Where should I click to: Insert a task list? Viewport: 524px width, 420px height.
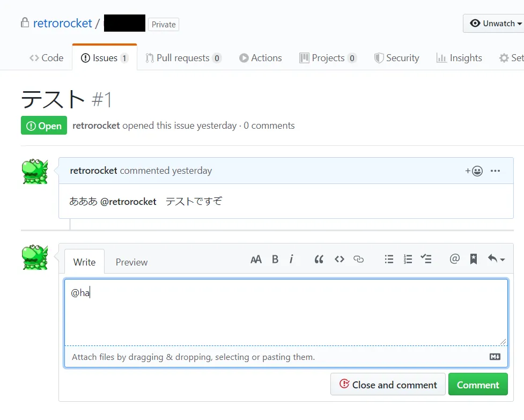tap(426, 259)
